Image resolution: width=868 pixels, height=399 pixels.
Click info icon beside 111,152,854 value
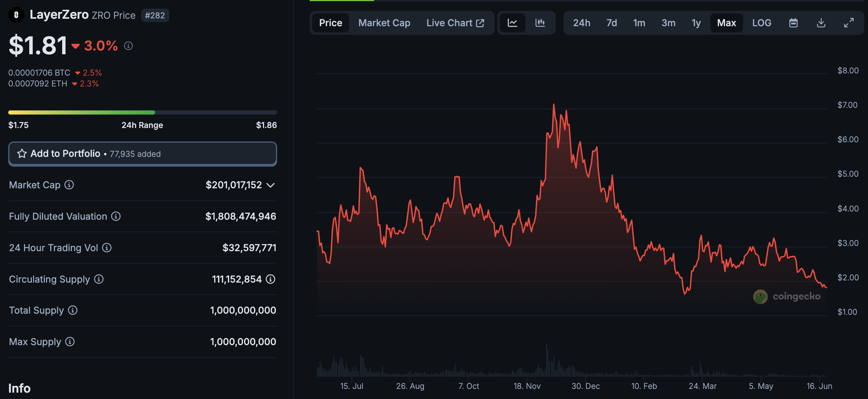point(270,279)
